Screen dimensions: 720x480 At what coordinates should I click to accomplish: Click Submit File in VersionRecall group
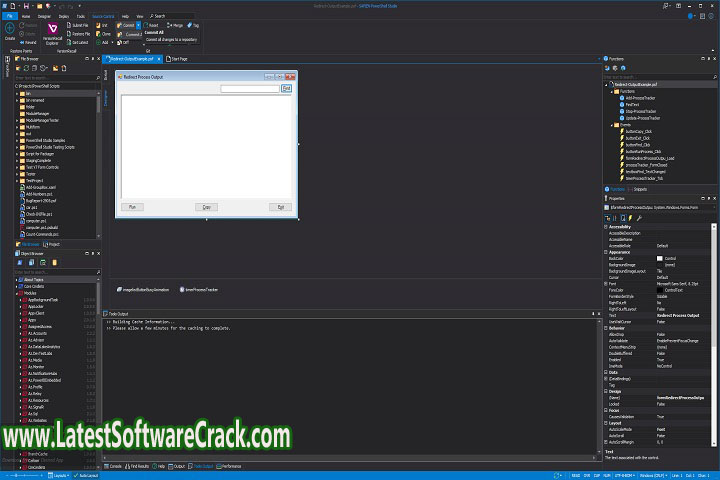(x=78, y=25)
